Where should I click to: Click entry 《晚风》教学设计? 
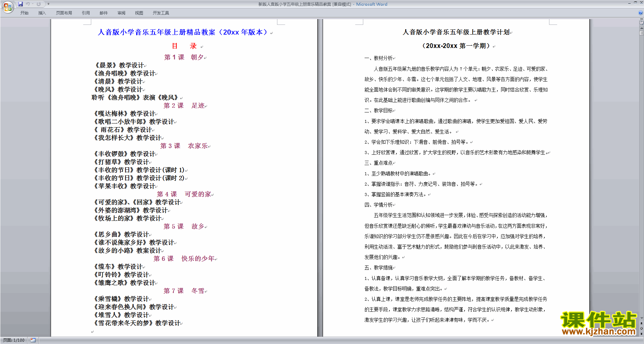tap(118, 90)
